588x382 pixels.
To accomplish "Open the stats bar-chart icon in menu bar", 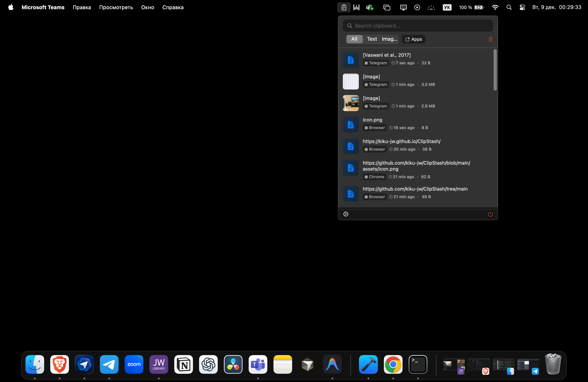I will tap(356, 7).
